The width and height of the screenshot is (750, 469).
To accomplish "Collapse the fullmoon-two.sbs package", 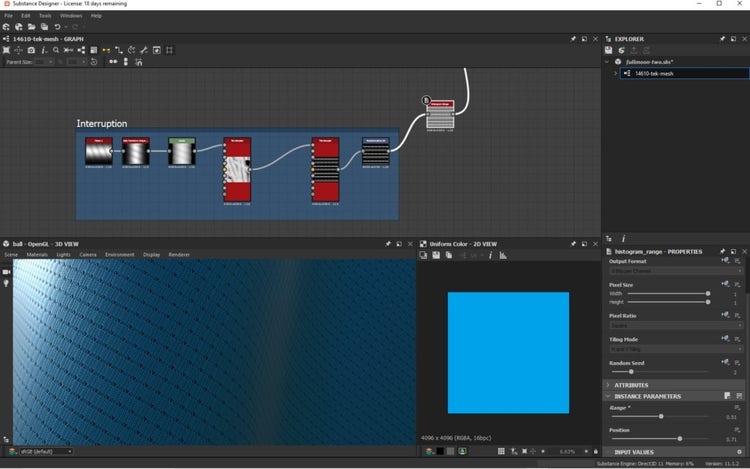I will point(607,62).
